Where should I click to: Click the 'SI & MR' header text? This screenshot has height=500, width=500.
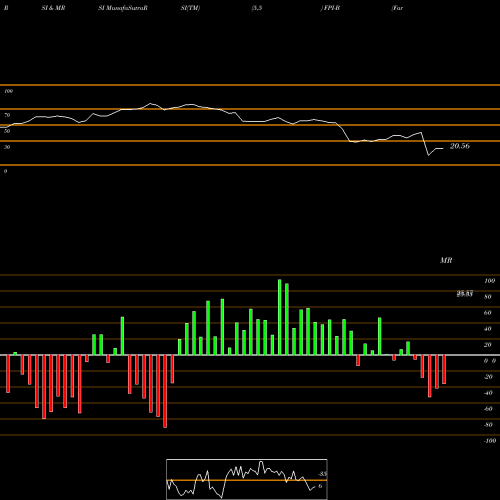(53, 8)
